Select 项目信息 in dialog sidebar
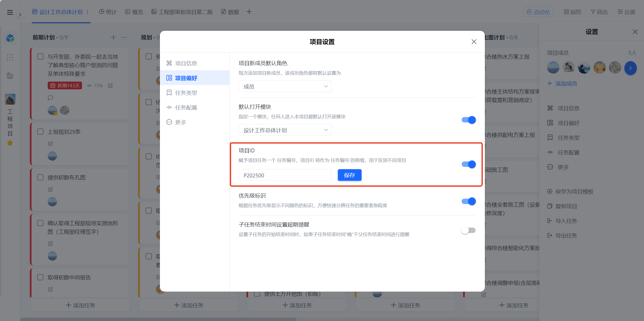Viewport: 644px width, 321px height. pyautogui.click(x=194, y=63)
